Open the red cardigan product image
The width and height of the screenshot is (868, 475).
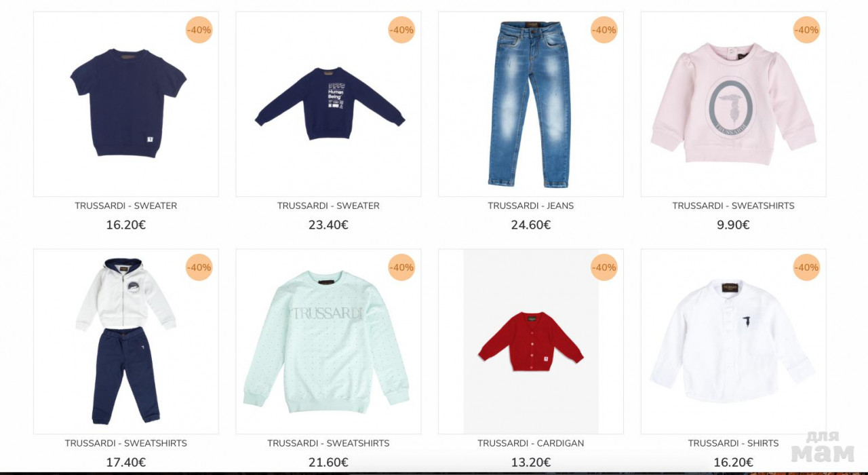(531, 341)
